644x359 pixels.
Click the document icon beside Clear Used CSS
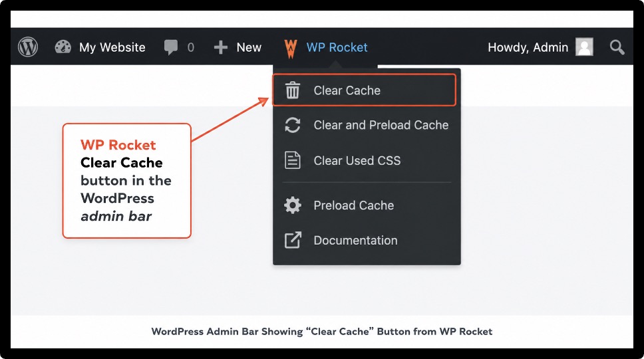coord(293,160)
